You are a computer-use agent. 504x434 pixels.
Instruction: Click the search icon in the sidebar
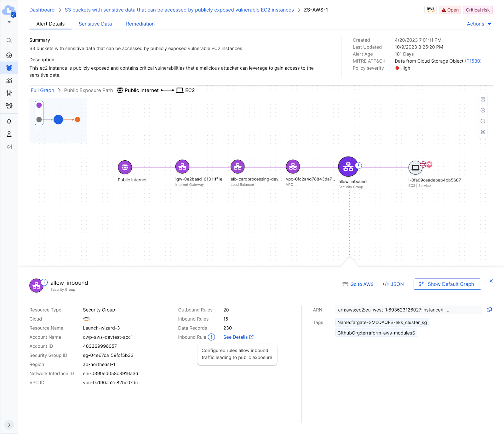(x=9, y=41)
